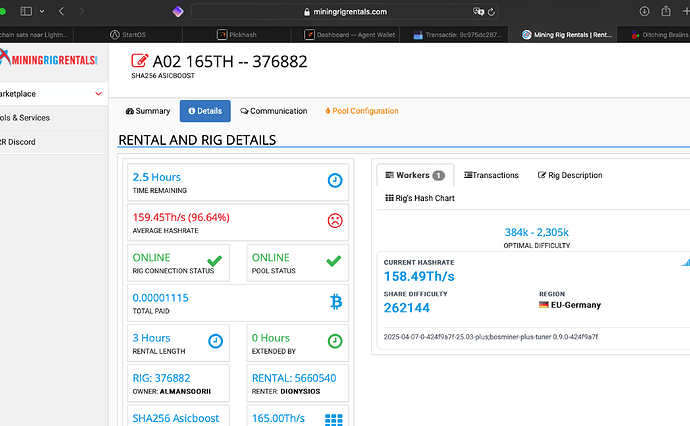Click the Bitcoin symbol icon
The image size is (690, 426).
[x=336, y=302]
